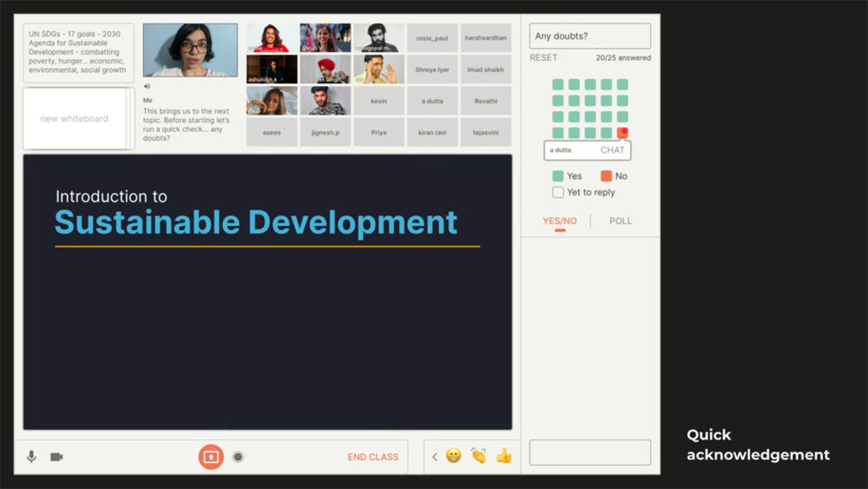Image resolution: width=868 pixels, height=489 pixels.
Task: Select the tejasvini participant tile
Action: click(x=486, y=133)
